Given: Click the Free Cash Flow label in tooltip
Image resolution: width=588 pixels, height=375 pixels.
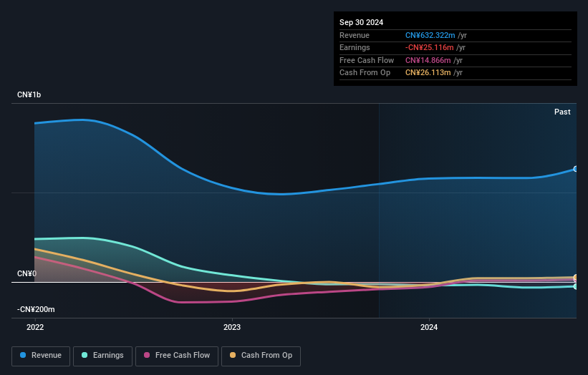Looking at the screenshot, I should point(367,60).
